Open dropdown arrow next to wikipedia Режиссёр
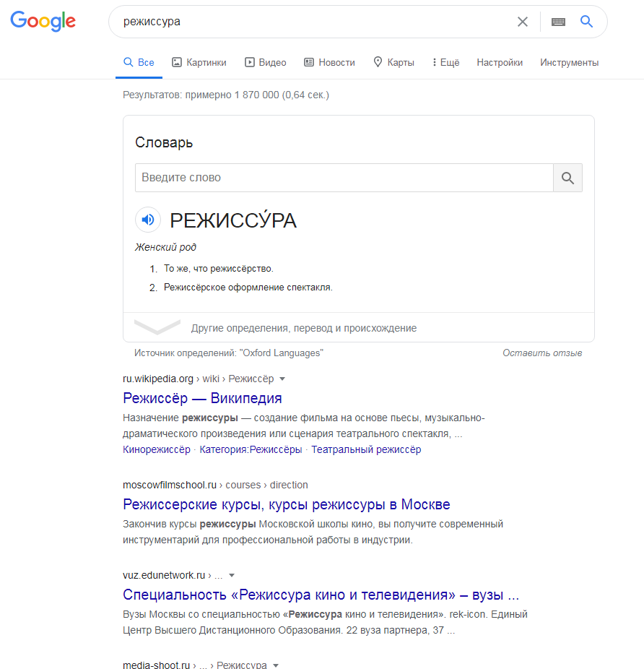644x669 pixels. pyautogui.click(x=282, y=379)
